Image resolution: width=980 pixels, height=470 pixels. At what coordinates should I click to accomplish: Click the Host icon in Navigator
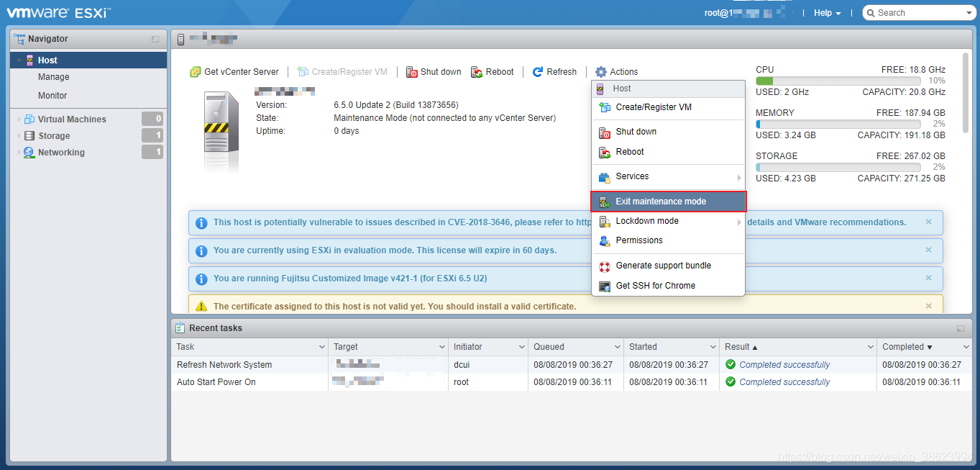[x=30, y=60]
